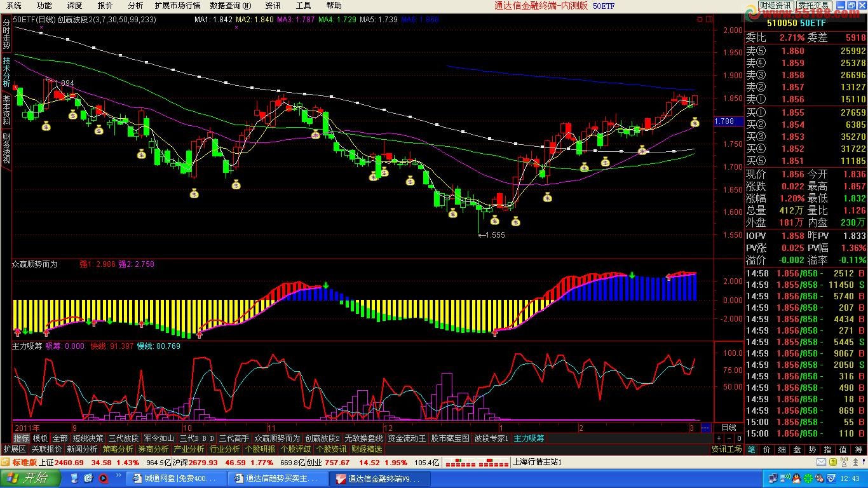Image resolution: width=868 pixels, height=488 pixels.
Task: Switch to the 众赢顺势而为 indicator tab
Action: (x=277, y=438)
